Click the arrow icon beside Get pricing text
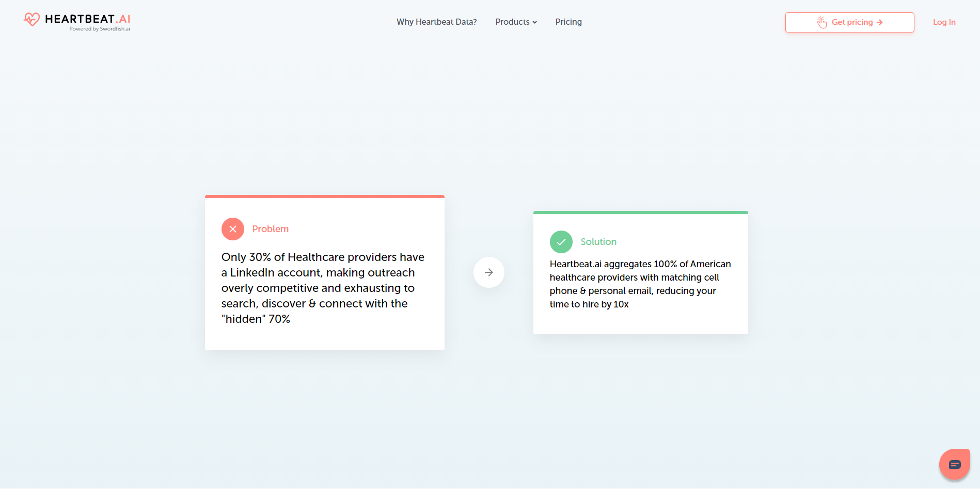The image size is (980, 489). [879, 22]
